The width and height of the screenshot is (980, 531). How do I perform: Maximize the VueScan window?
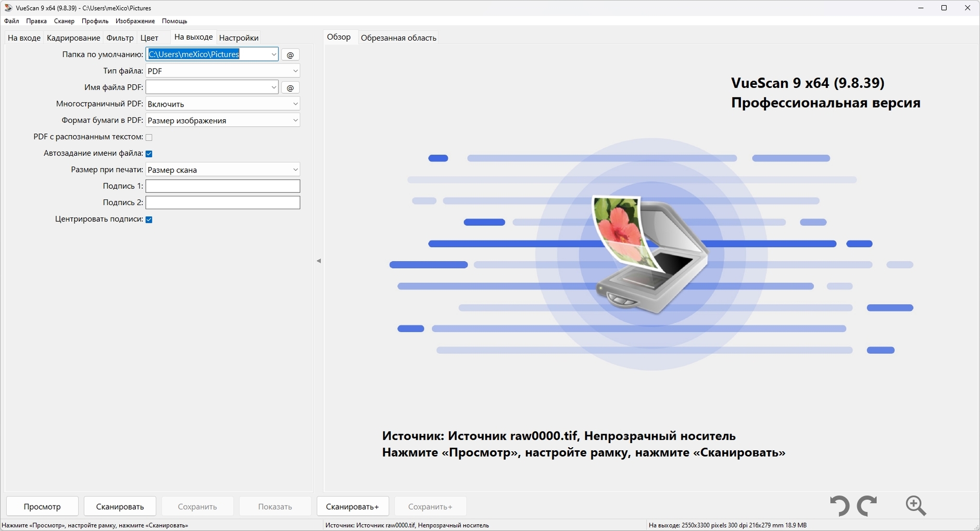point(944,8)
